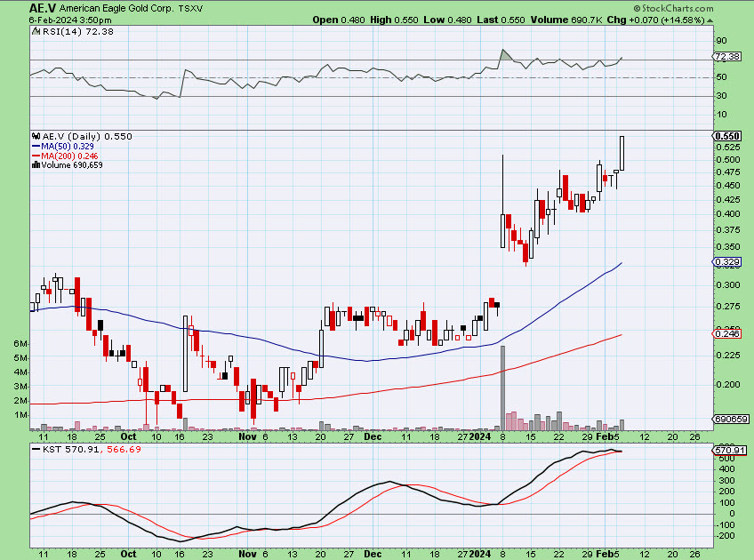The image size is (754, 560).
Task: Click the TSXV exchange label
Action: [190, 9]
